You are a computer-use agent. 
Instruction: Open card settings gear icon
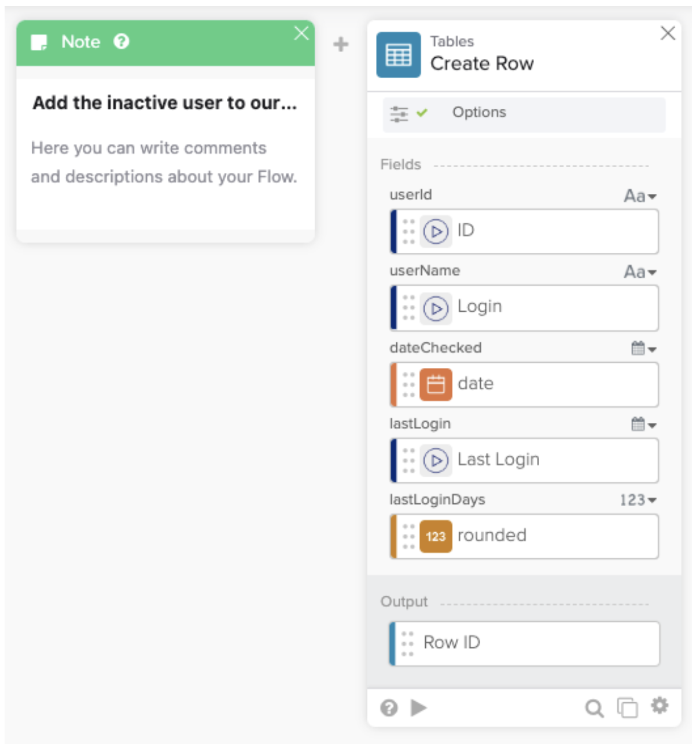(660, 706)
